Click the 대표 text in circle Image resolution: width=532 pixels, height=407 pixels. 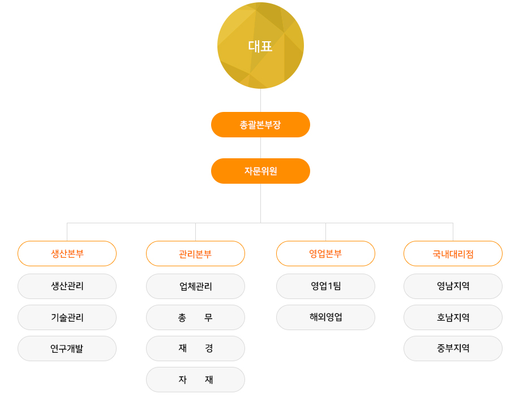pos(260,46)
